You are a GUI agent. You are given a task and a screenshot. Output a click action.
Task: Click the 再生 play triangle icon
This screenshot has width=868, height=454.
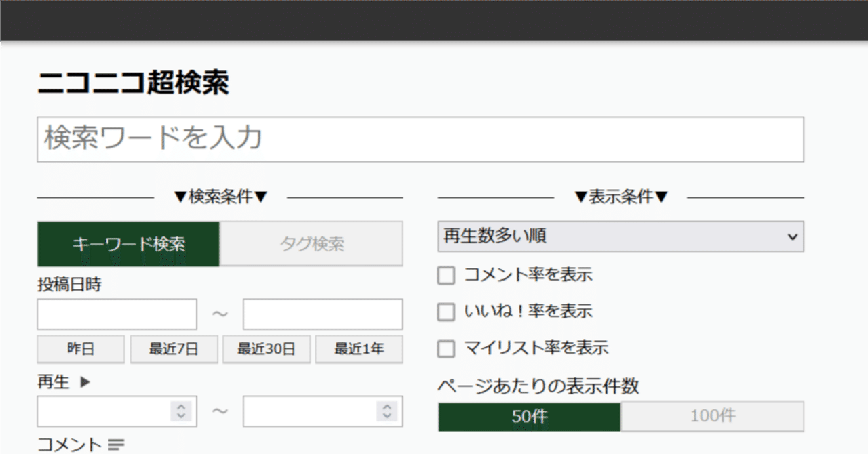pyautogui.click(x=85, y=382)
